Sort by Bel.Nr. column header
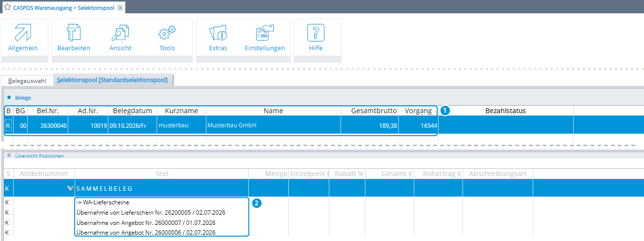 pos(48,111)
